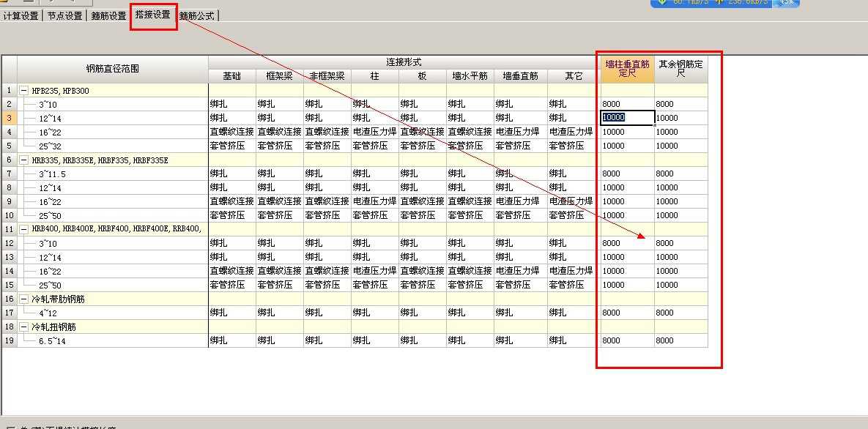The width and height of the screenshot is (868, 429).
Task: Select row 17 柱 cell 绑扎
Action: (375, 313)
